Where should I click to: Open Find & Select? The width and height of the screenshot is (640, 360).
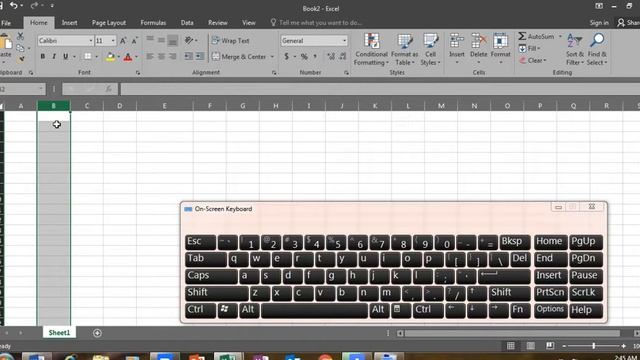[597, 49]
